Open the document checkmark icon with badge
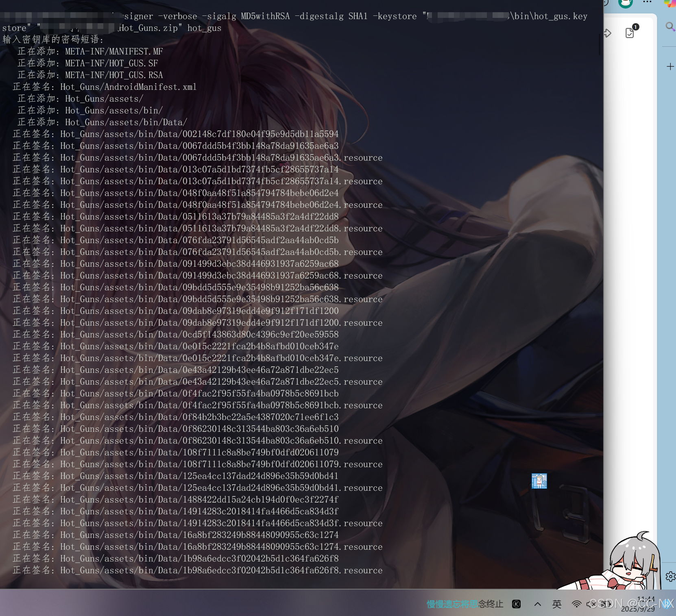This screenshot has height=616, width=676. pyautogui.click(x=631, y=31)
